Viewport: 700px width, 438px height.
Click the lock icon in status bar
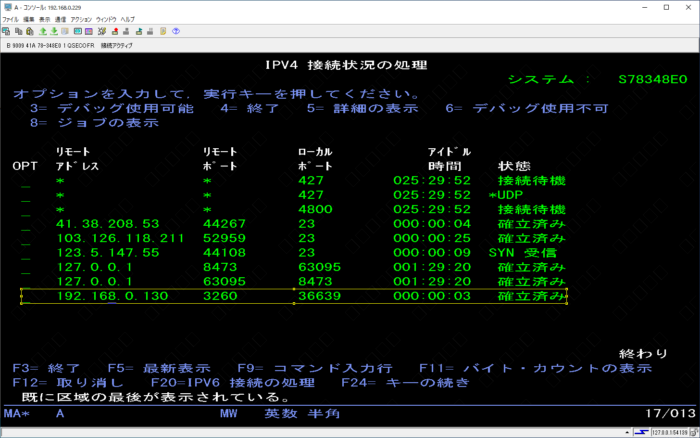click(x=694, y=432)
